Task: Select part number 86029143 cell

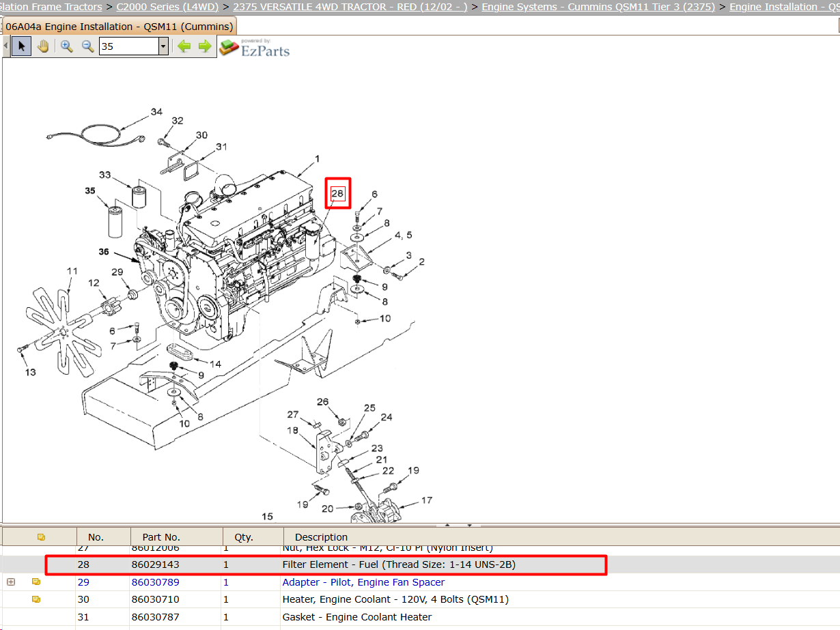Action: [x=155, y=565]
